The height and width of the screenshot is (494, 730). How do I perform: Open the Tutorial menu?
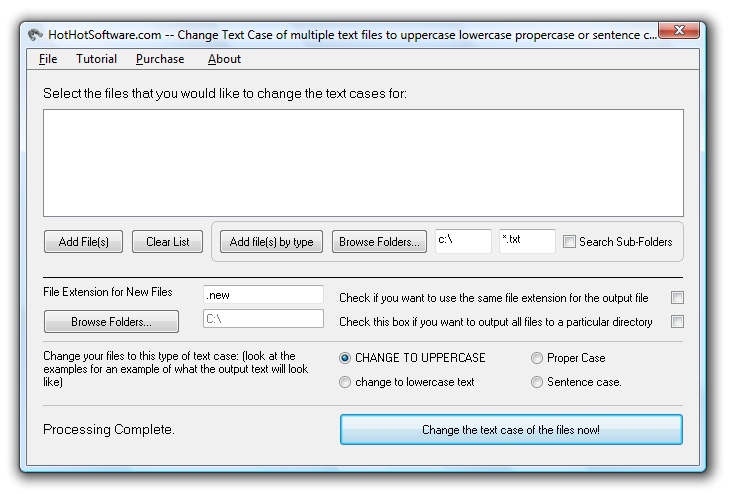point(96,59)
